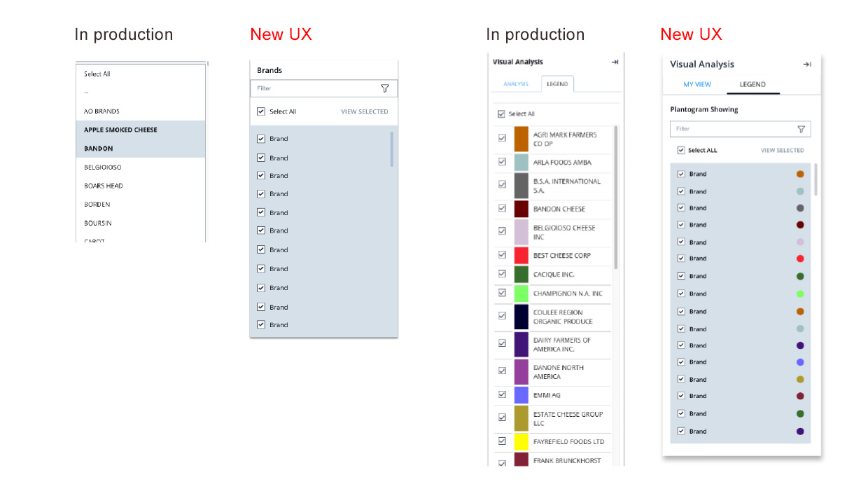Viewport: 868px width, 489px height.
Task: Click the filter funnel icon in Brands panel
Action: tap(384, 88)
